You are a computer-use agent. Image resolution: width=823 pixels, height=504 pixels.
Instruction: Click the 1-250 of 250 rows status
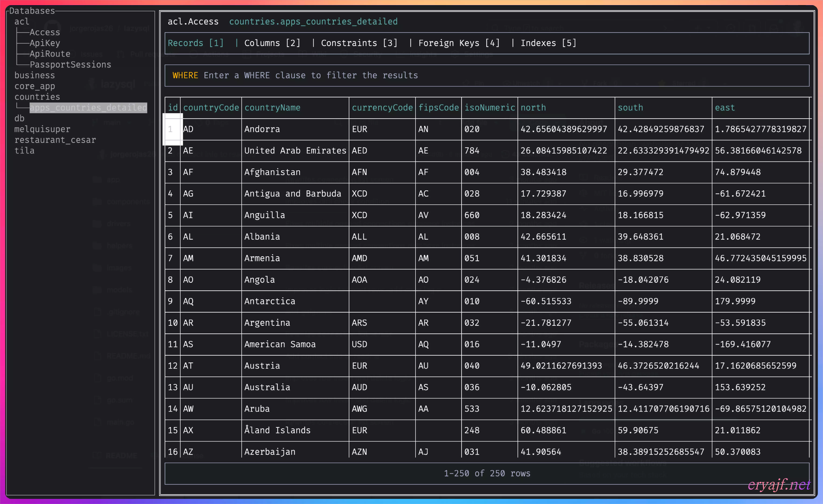click(x=487, y=473)
